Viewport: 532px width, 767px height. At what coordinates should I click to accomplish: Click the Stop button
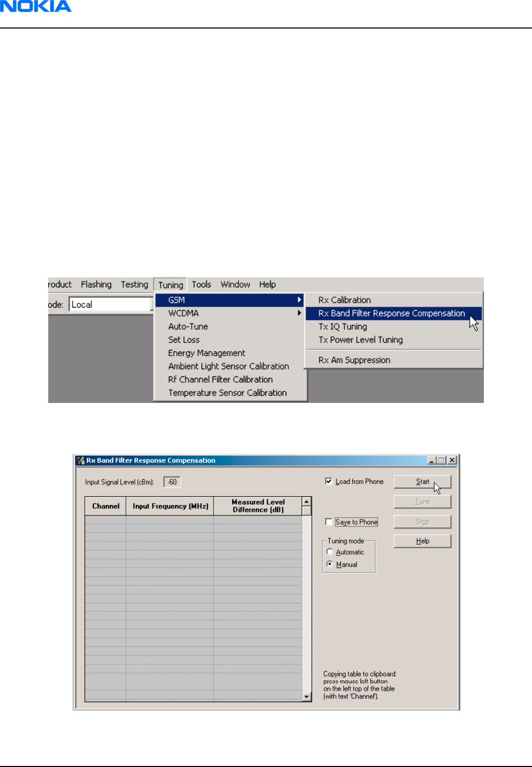click(x=423, y=522)
